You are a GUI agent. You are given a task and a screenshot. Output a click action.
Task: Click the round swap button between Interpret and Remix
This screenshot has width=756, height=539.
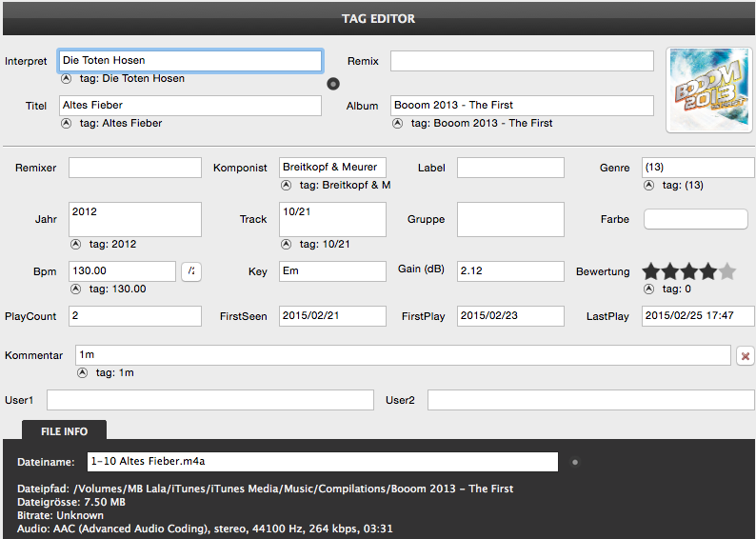point(333,84)
